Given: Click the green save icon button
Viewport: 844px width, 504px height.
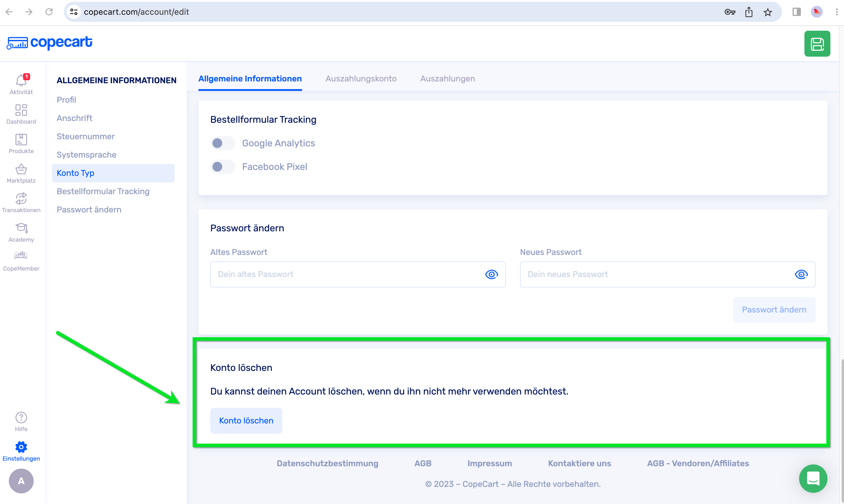Looking at the screenshot, I should pyautogui.click(x=817, y=44).
